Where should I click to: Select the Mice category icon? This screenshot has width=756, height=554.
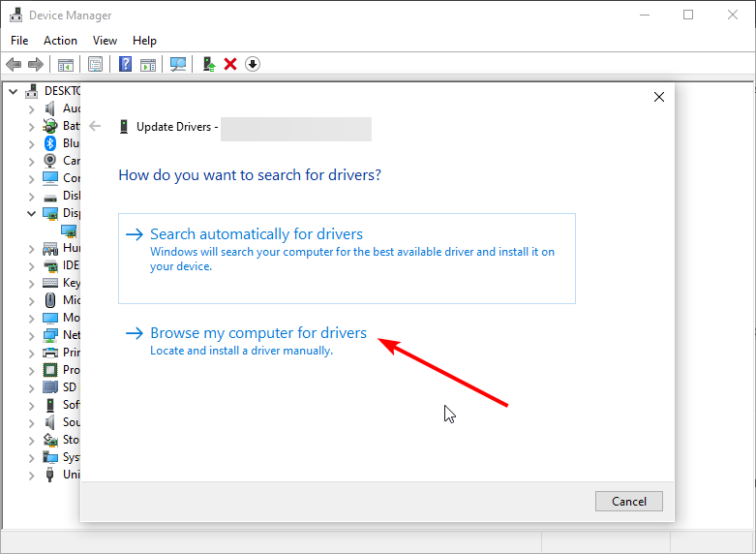[50, 300]
